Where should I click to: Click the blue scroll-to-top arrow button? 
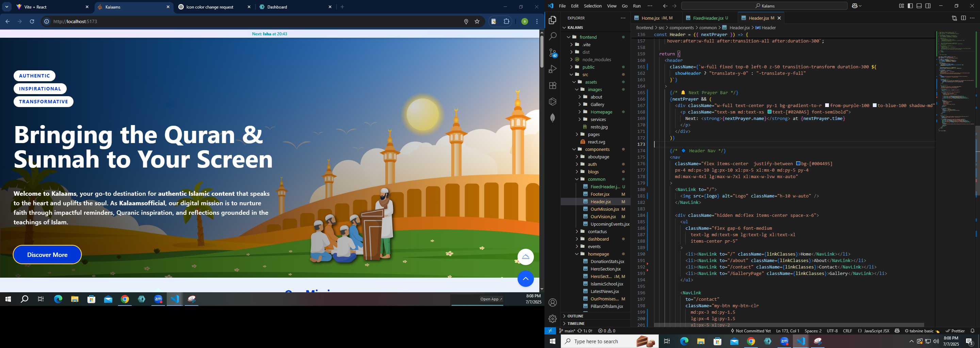pos(525,279)
